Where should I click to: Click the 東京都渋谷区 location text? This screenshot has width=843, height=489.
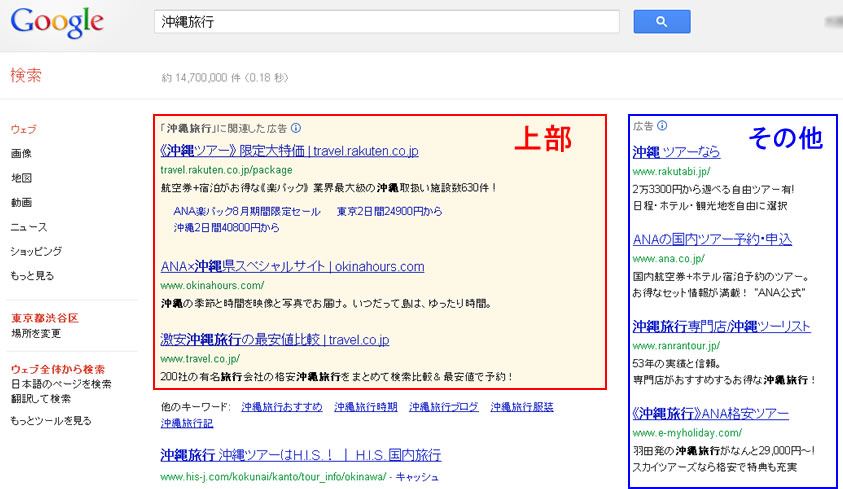[x=45, y=318]
